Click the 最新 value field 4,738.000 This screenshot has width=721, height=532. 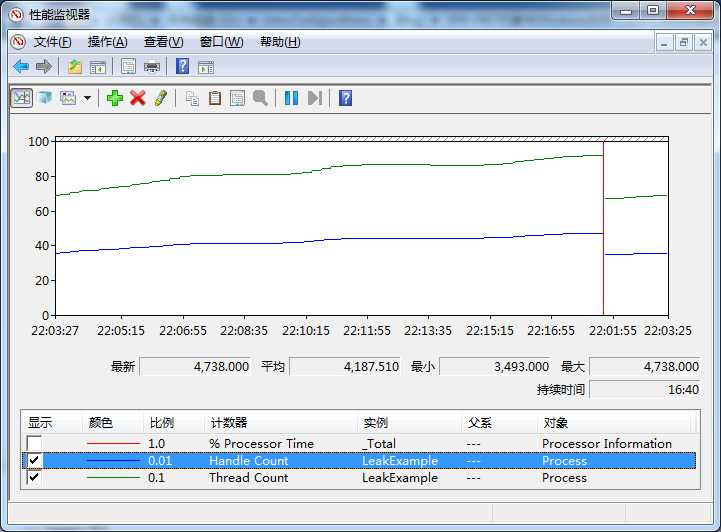point(195,366)
